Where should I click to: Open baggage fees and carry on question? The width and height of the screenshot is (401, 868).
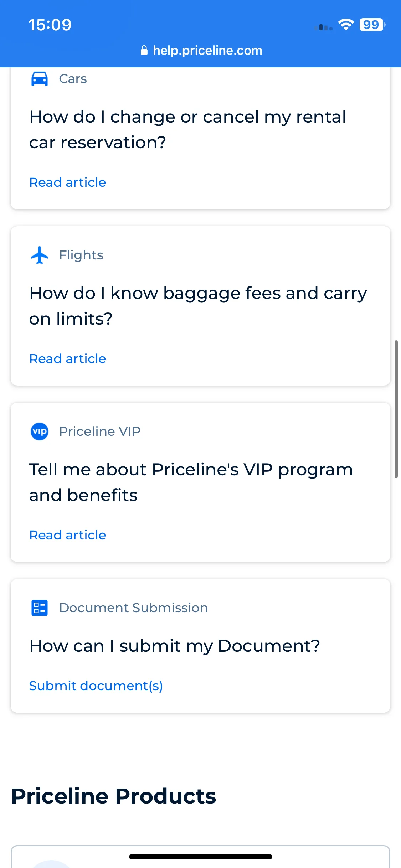pyautogui.click(x=198, y=306)
